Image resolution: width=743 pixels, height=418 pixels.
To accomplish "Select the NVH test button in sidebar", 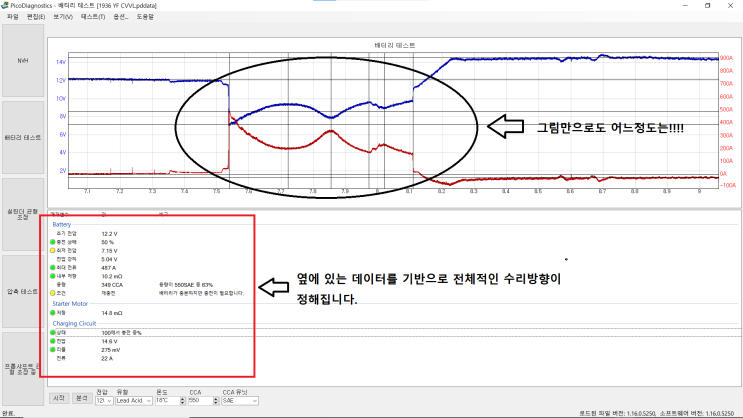I will coord(23,61).
